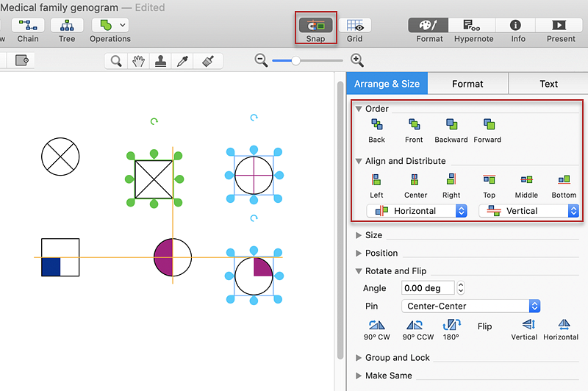The height and width of the screenshot is (391, 588).
Task: Click the Angle stepper arrows
Action: pyautogui.click(x=461, y=288)
